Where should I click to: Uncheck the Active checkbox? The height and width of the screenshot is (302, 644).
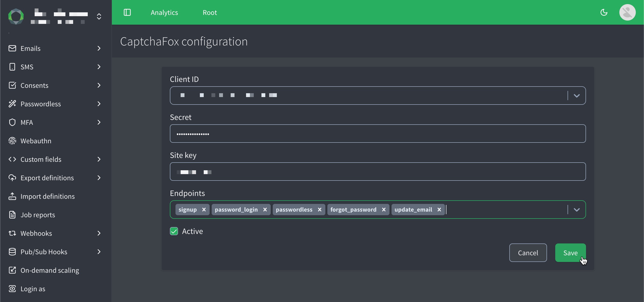[x=174, y=231]
